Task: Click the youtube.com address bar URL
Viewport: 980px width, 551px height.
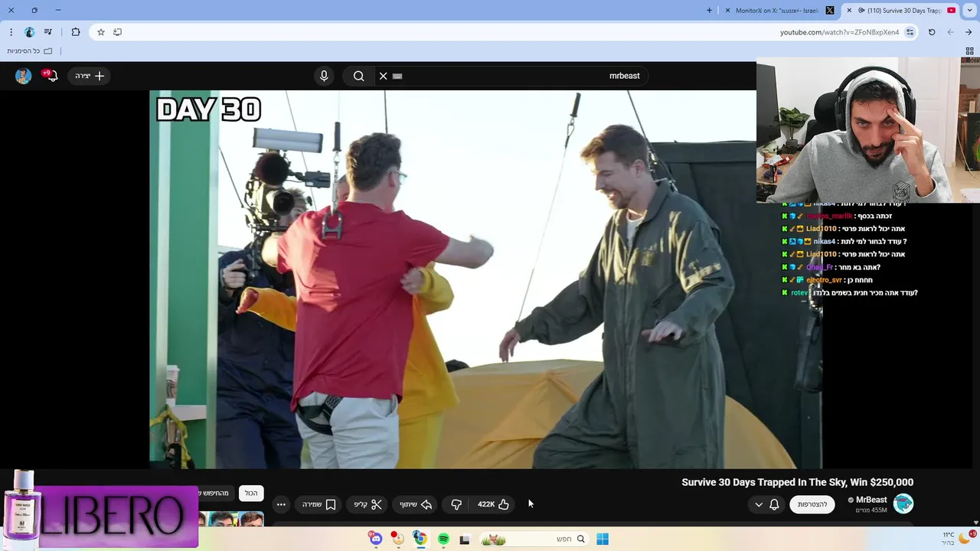Action: point(839,32)
